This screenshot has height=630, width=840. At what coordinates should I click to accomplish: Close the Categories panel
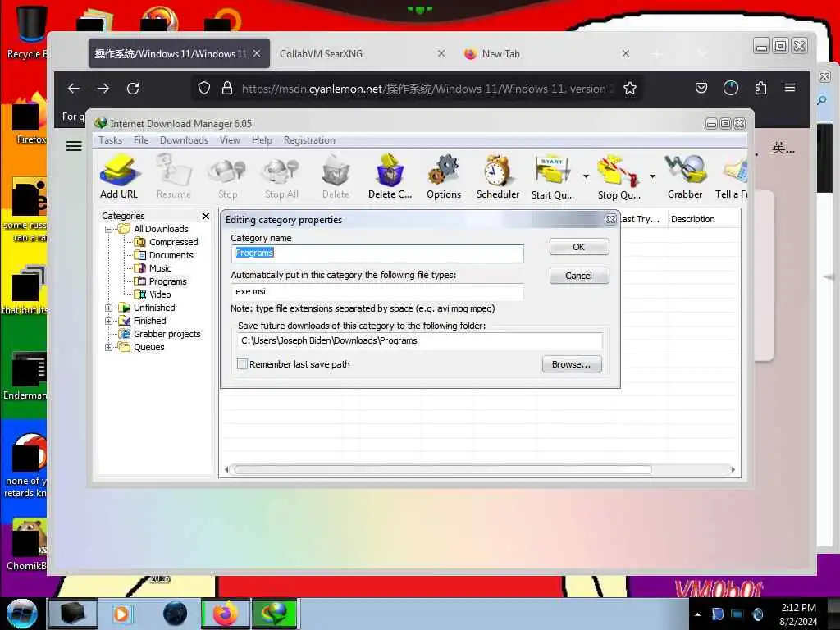click(x=206, y=216)
